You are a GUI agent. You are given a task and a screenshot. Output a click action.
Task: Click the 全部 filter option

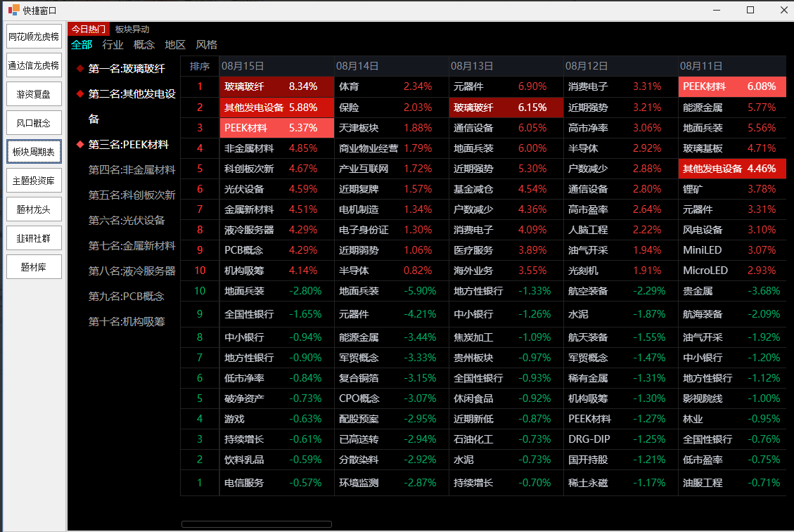[81, 44]
